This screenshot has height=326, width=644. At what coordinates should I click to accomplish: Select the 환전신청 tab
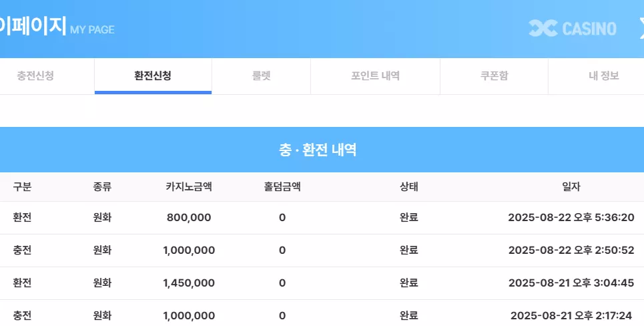(153, 76)
